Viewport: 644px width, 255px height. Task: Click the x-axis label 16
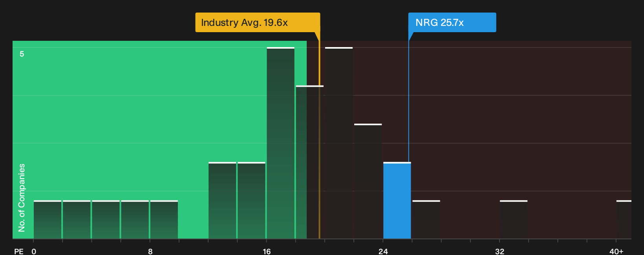click(x=267, y=251)
